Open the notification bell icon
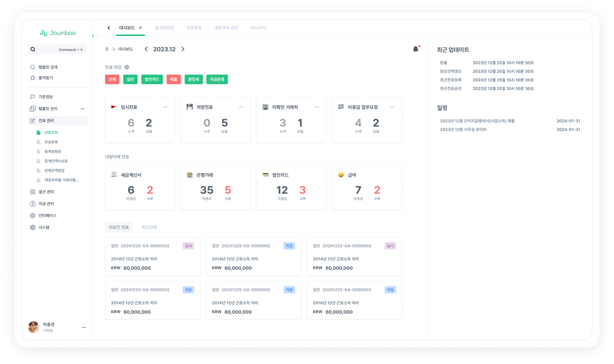This screenshot has width=614, height=364. (416, 49)
